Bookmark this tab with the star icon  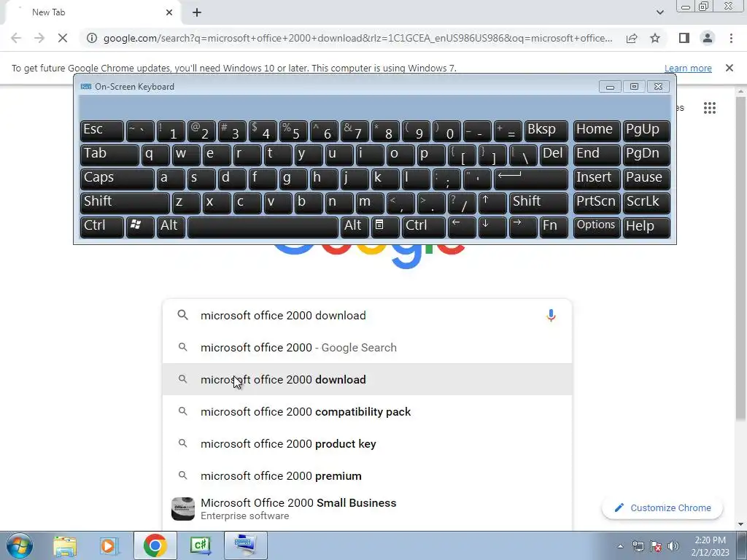(655, 38)
